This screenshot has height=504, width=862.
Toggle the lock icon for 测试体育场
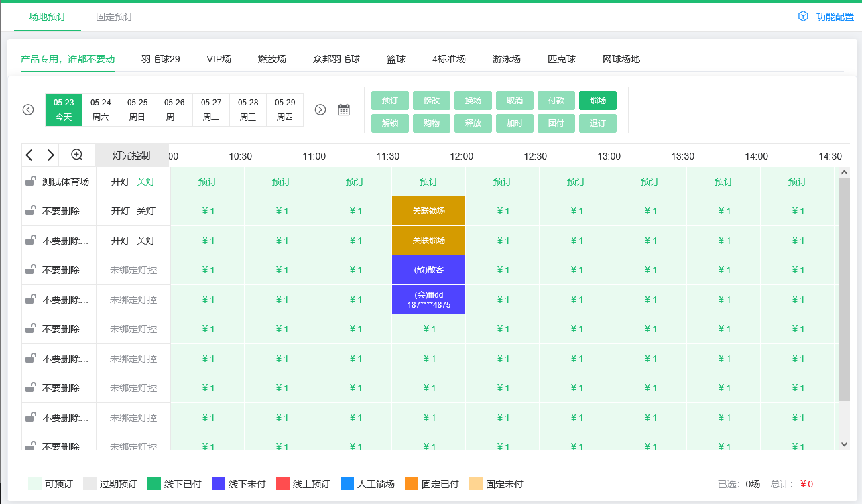(30, 181)
